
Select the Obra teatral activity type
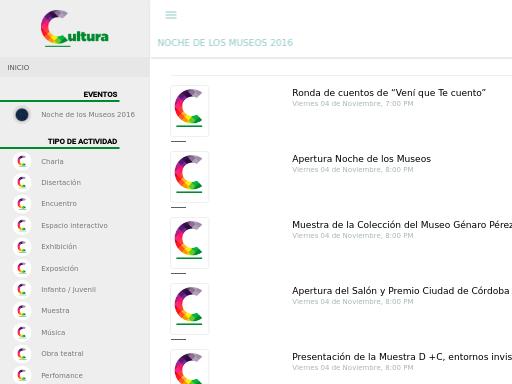click(x=62, y=354)
